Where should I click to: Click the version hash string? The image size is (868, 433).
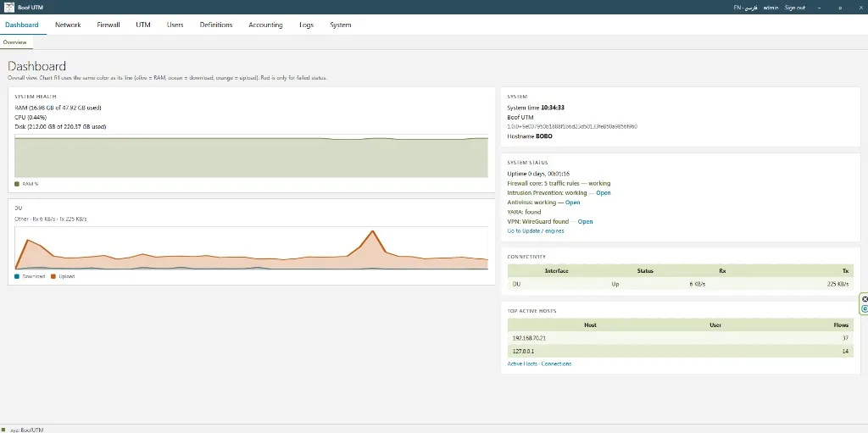(x=572, y=126)
